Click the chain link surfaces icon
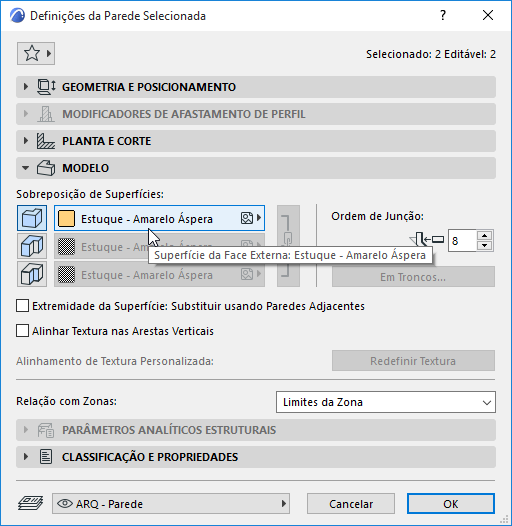Screen dimensions: 512x526 [x=288, y=246]
